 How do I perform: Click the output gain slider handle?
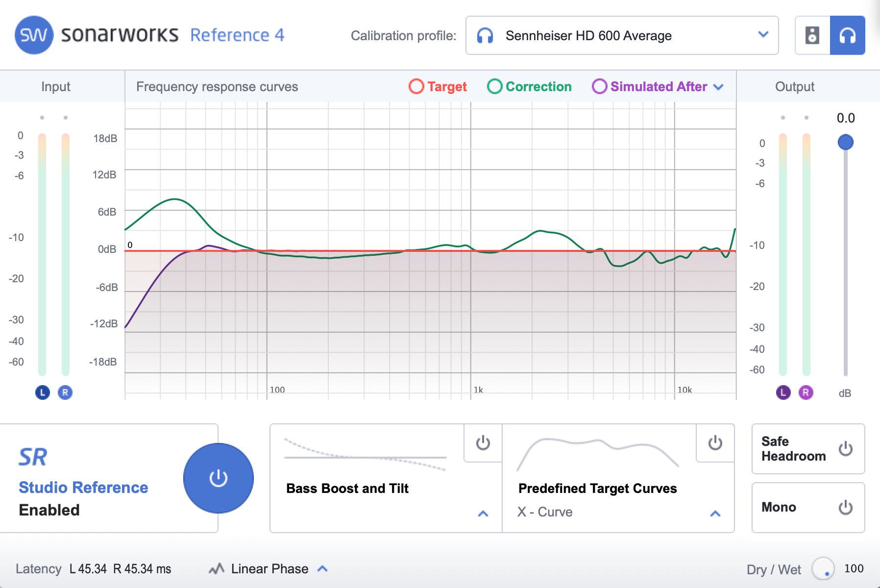tap(845, 143)
